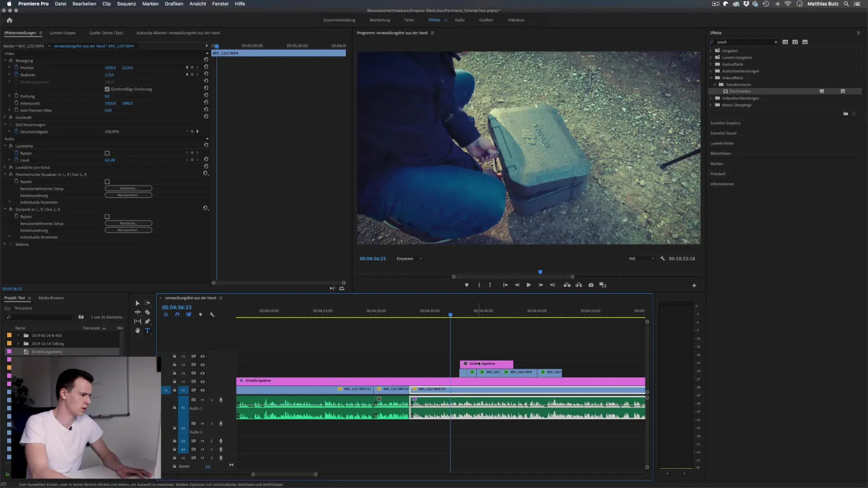Select the Pen tool
868x488 pixels.
coord(147,321)
